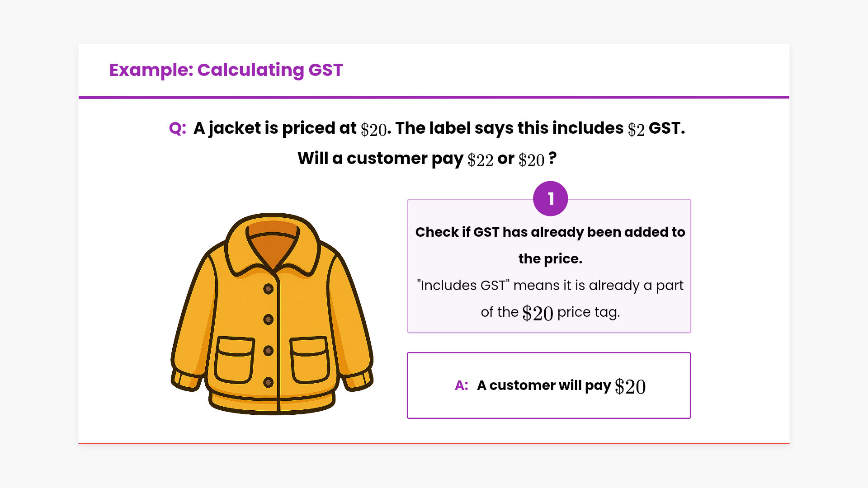Click the top button on the jacket
Image resolution: width=868 pixels, height=488 pixels.
[268, 289]
